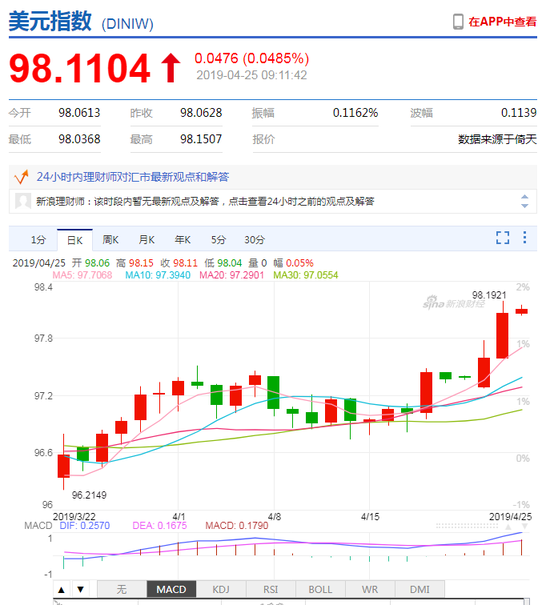Switch to the 5分 chart tab
550x605 pixels.
click(218, 240)
